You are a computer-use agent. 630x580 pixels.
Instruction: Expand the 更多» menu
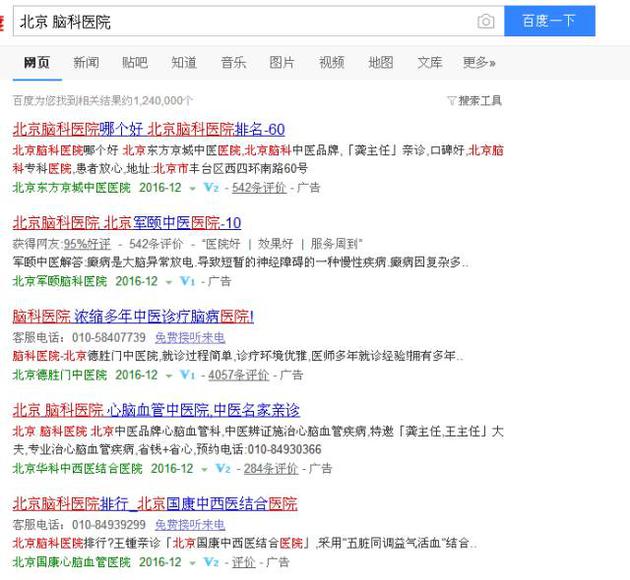pos(479,63)
